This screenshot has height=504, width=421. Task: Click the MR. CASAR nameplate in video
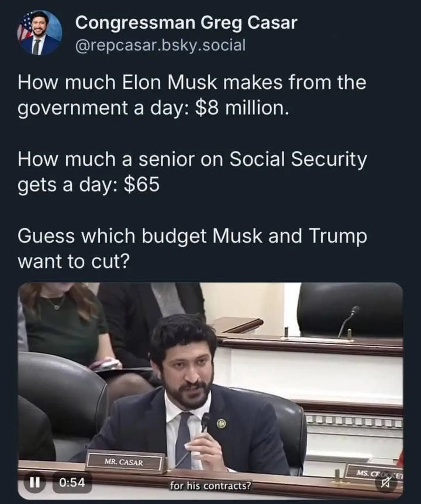click(x=124, y=463)
